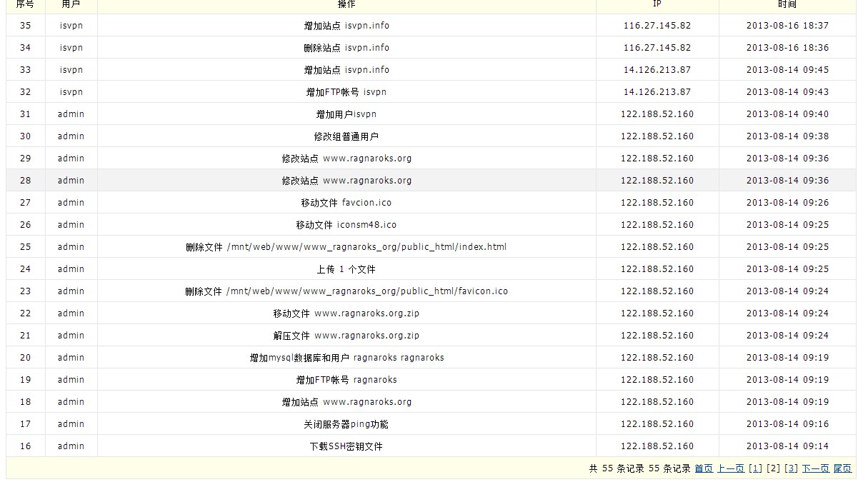Click the 删除站点 isvpn.info operation entry
This screenshot has height=482, width=868.
tap(346, 48)
